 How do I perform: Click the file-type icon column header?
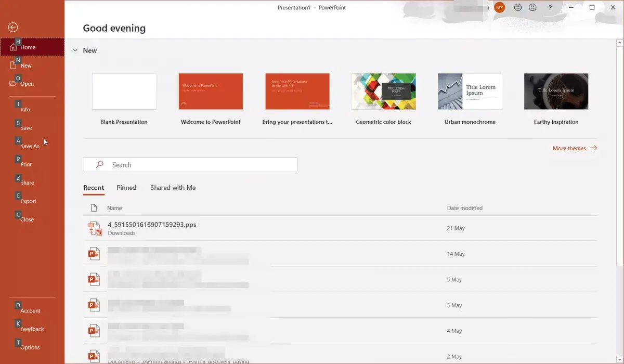[94, 208]
